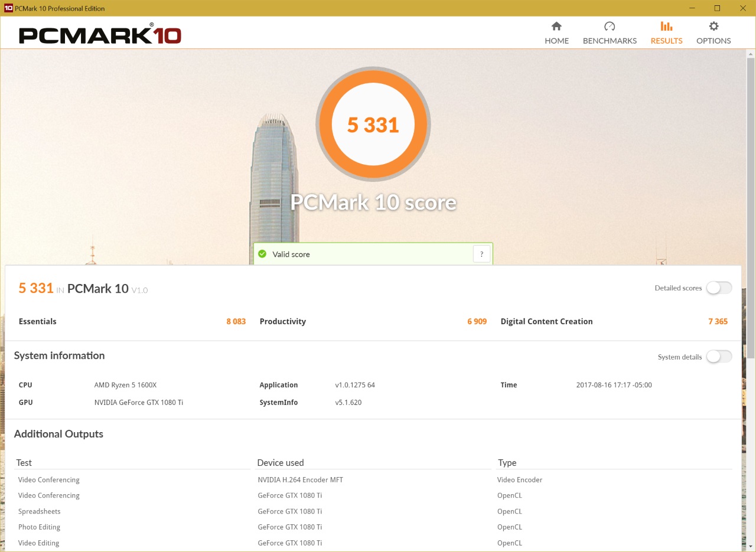This screenshot has width=756, height=552.
Task: Click the green valid score checkmark
Action: (262, 254)
